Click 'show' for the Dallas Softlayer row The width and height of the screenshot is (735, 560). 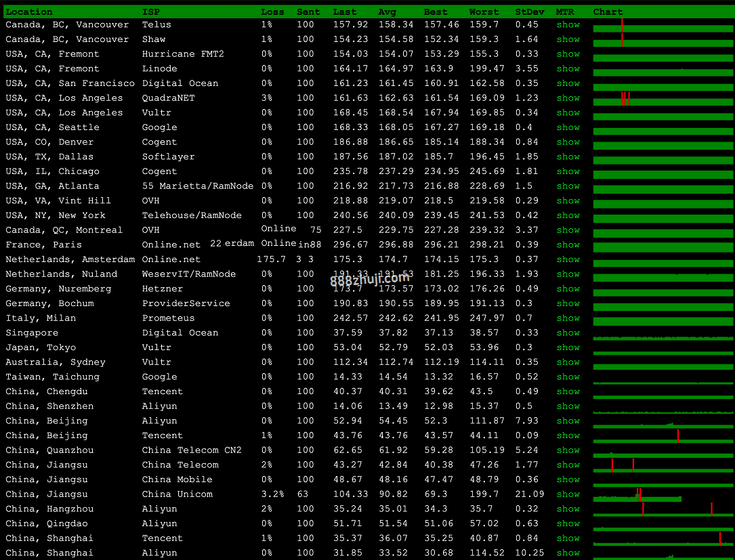568,157
